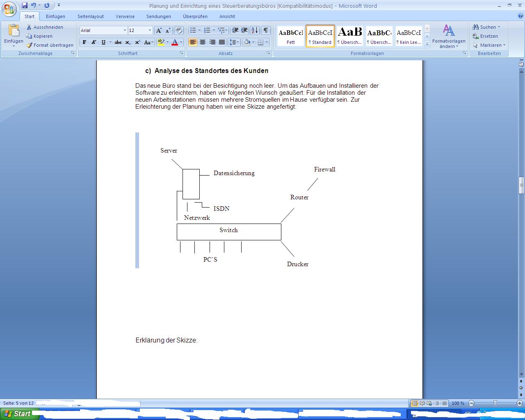
Task: Expand multilevel list dropdown
Action: point(226,30)
